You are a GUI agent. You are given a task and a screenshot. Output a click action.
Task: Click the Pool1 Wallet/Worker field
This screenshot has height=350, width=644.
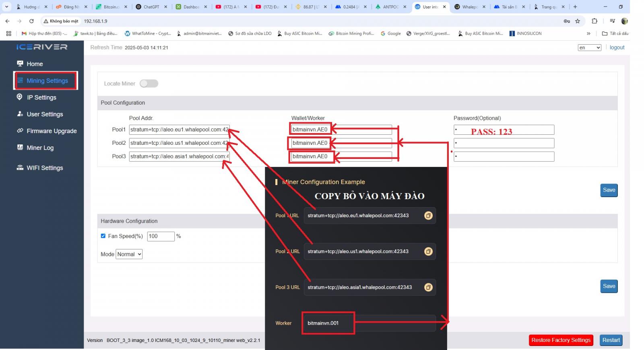coord(341,130)
